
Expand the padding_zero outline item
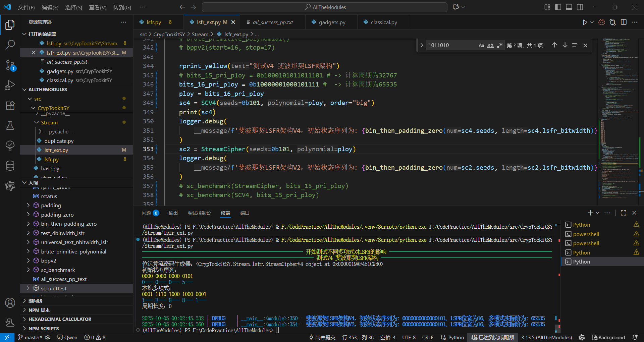coord(29,215)
